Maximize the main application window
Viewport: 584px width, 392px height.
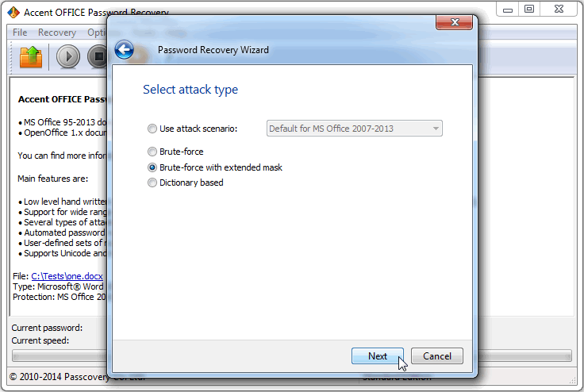pos(529,9)
